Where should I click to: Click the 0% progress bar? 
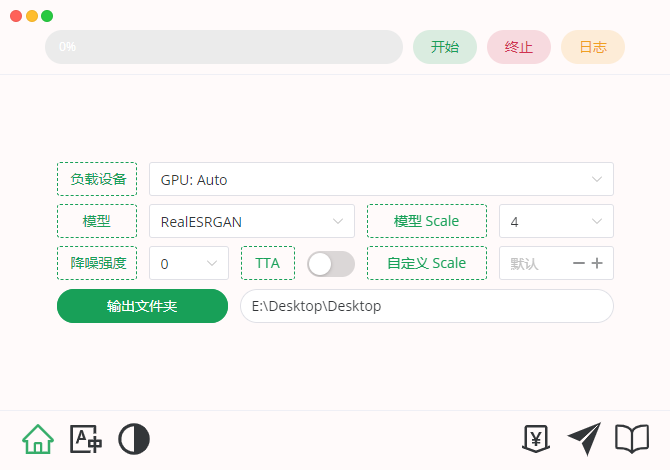(x=224, y=47)
